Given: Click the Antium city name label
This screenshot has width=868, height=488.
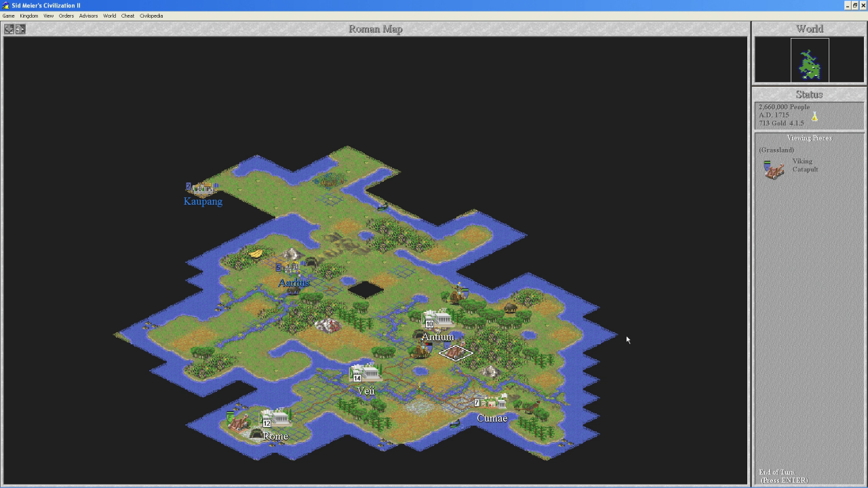Looking at the screenshot, I should tap(437, 337).
